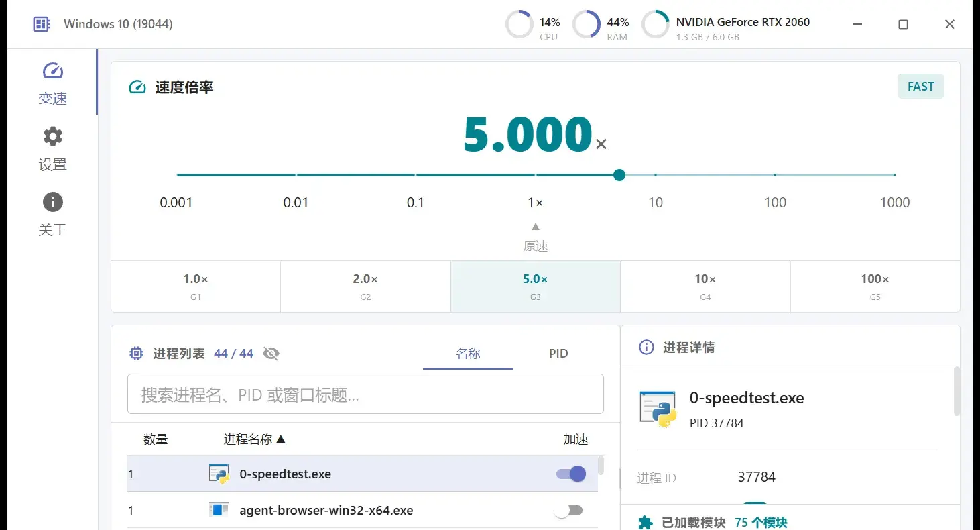The width and height of the screenshot is (980, 530).
Task: Click the 75 个模块 count
Action: click(761, 523)
